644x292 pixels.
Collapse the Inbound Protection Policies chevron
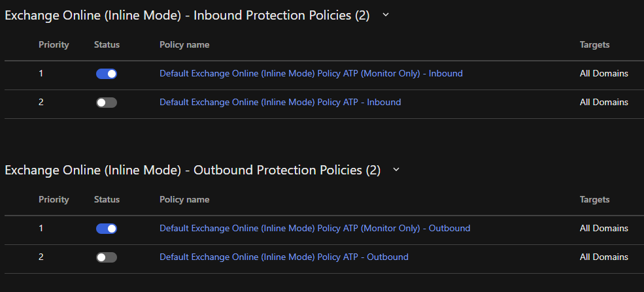386,15
